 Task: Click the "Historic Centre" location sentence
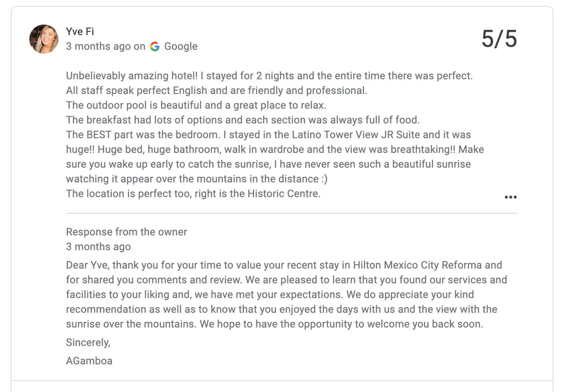pos(193,194)
